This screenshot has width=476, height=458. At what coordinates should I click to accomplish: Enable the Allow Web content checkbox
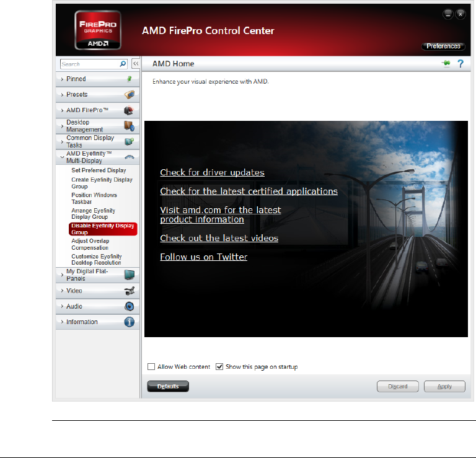151,367
